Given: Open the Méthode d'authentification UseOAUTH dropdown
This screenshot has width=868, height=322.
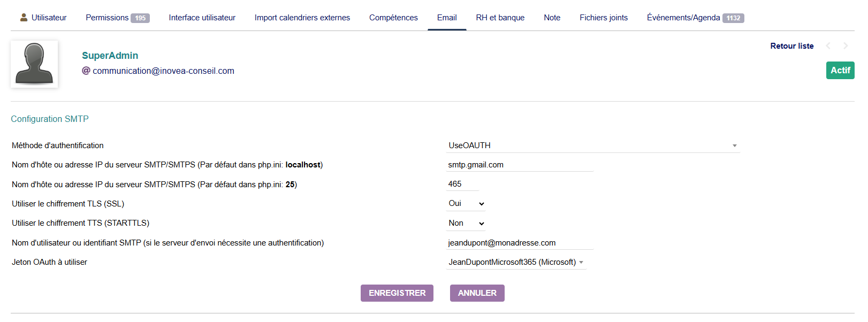Looking at the screenshot, I should click(592, 145).
